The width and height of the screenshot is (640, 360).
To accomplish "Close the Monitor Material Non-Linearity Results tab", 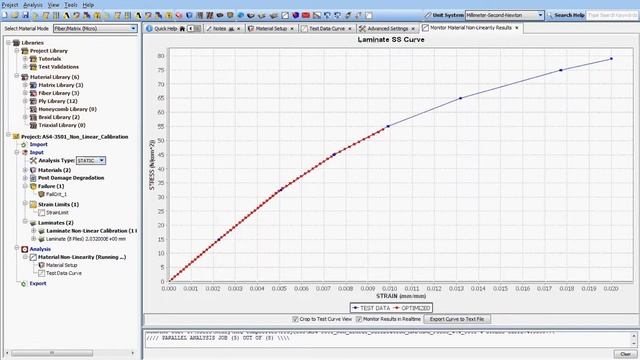I will coord(517,28).
